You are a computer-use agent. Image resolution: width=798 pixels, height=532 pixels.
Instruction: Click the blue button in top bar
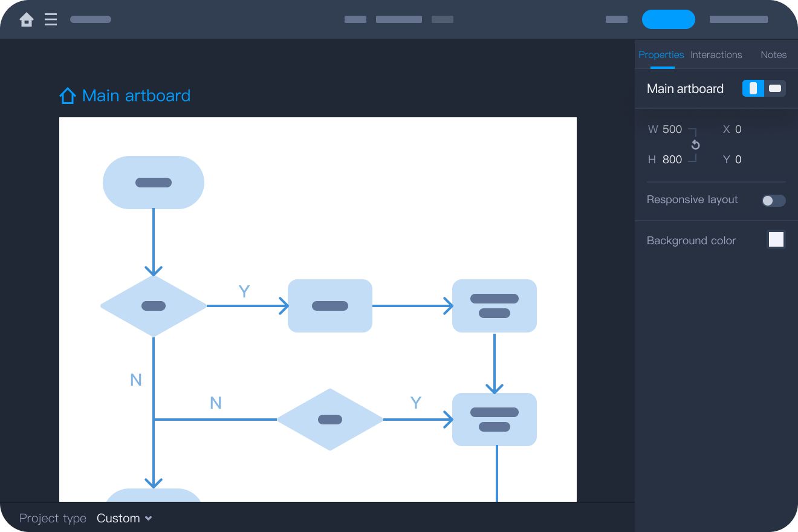668,19
